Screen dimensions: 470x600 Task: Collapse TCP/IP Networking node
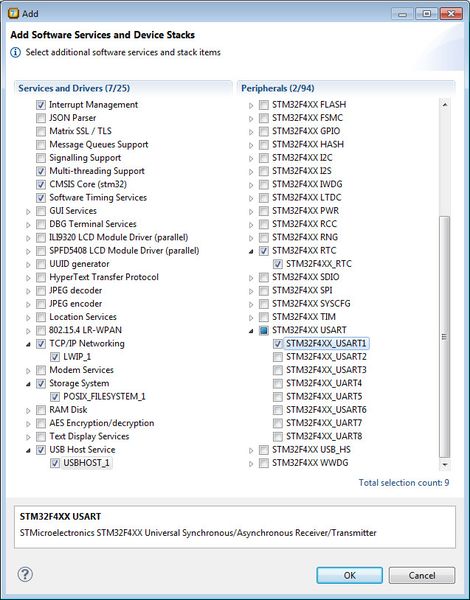point(28,344)
